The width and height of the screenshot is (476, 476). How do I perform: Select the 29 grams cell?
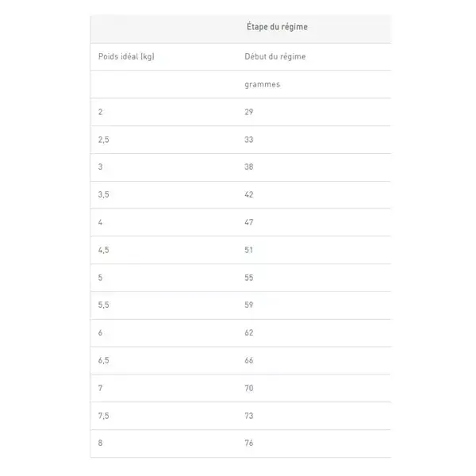coord(248,112)
